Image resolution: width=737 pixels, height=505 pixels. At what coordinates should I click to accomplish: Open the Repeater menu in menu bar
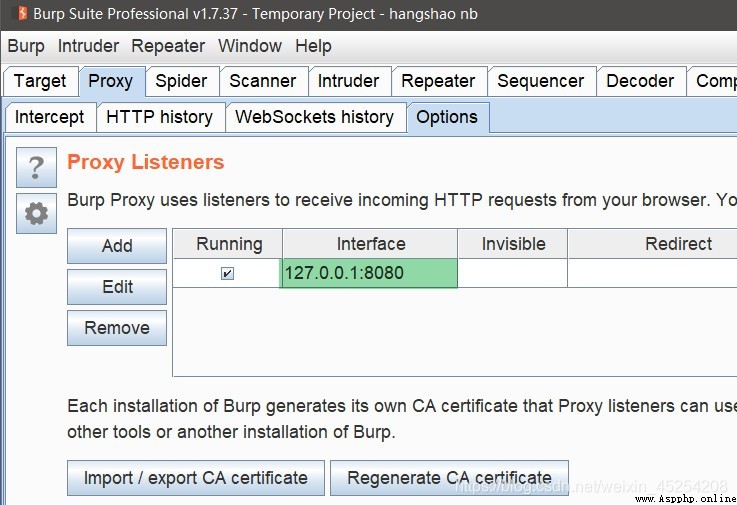[168, 46]
